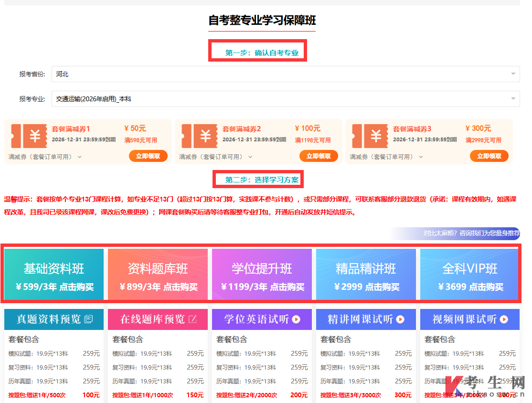Screen dimensions: 532x403
Task: Click the ¥ 300元 amount on coupon 3
Action: pos(478,128)
